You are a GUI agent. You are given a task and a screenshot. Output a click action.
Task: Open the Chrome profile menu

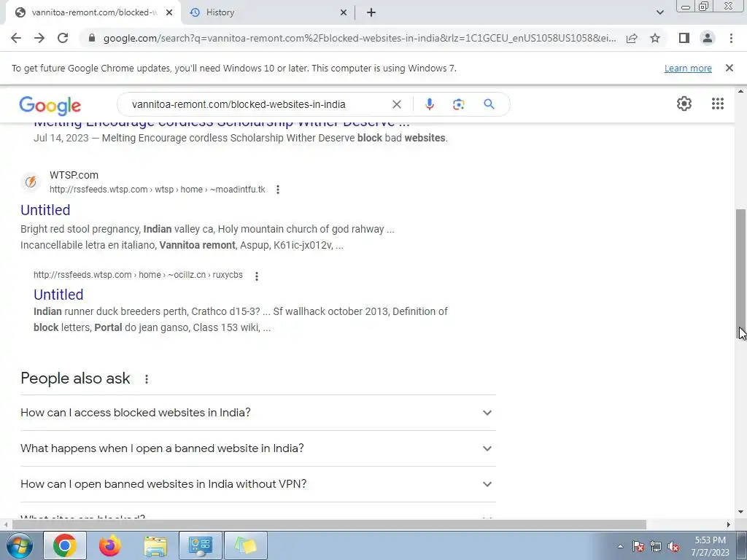point(708,38)
